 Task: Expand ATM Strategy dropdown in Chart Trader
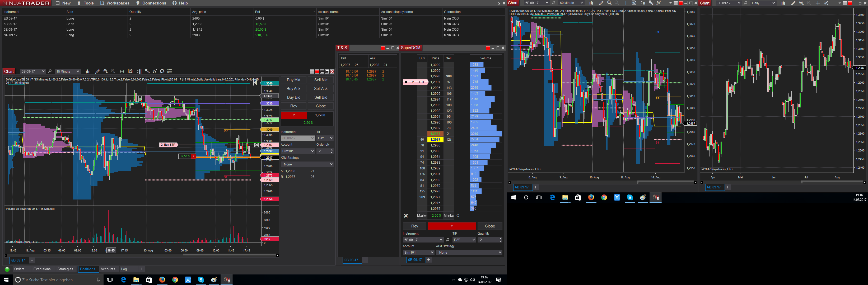pos(307,164)
